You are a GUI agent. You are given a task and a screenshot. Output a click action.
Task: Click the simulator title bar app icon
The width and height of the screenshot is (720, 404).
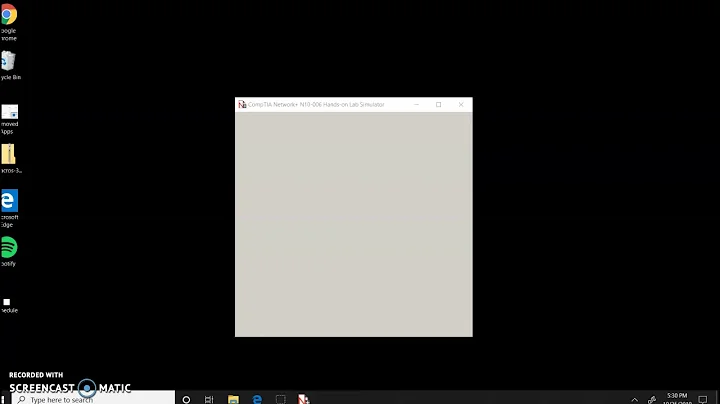pos(242,105)
